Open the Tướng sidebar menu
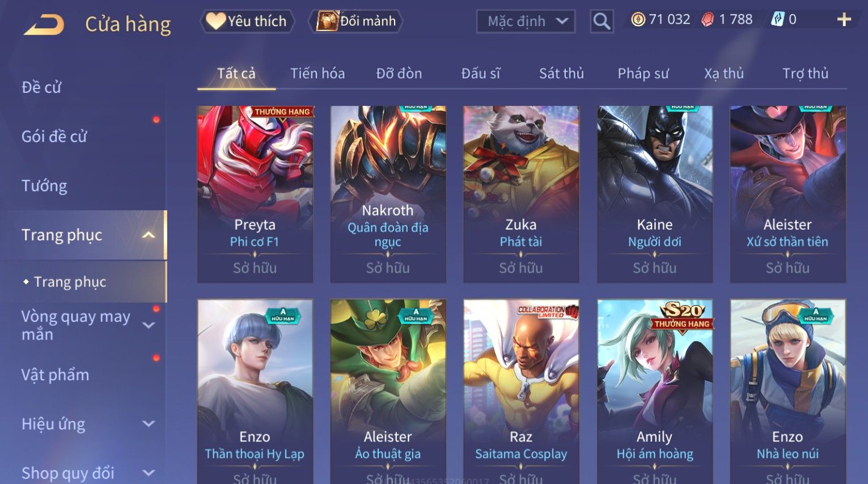Viewport: 868px width, 484px height. point(44,186)
